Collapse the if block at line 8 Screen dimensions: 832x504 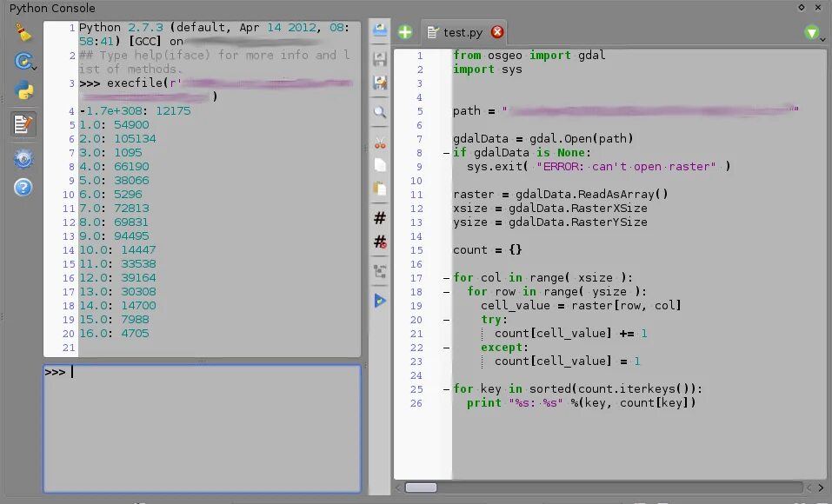(446, 153)
